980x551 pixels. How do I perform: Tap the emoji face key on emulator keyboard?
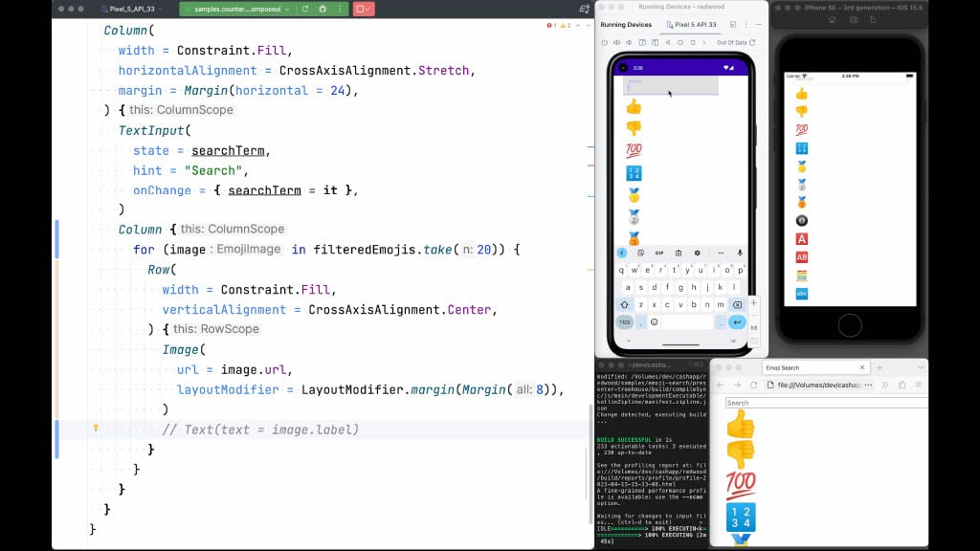655,322
